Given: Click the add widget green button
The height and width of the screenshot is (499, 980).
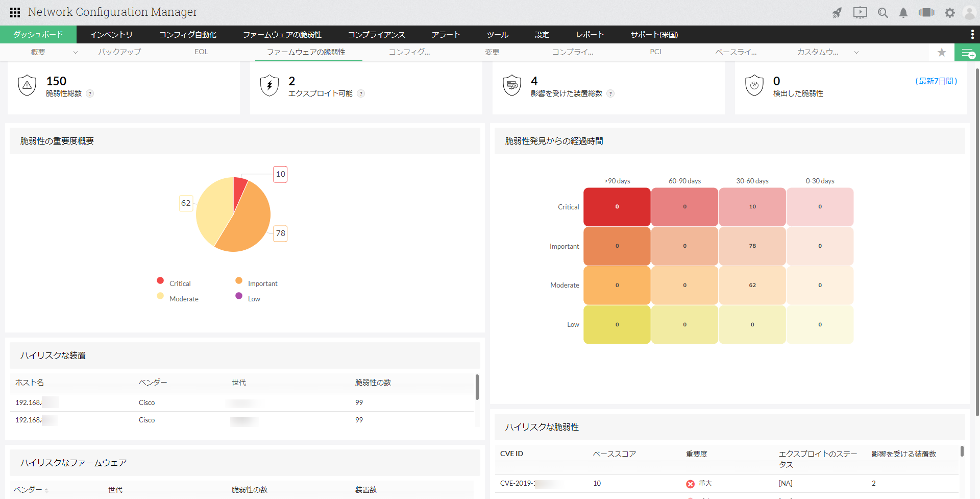Looking at the screenshot, I should (967, 53).
